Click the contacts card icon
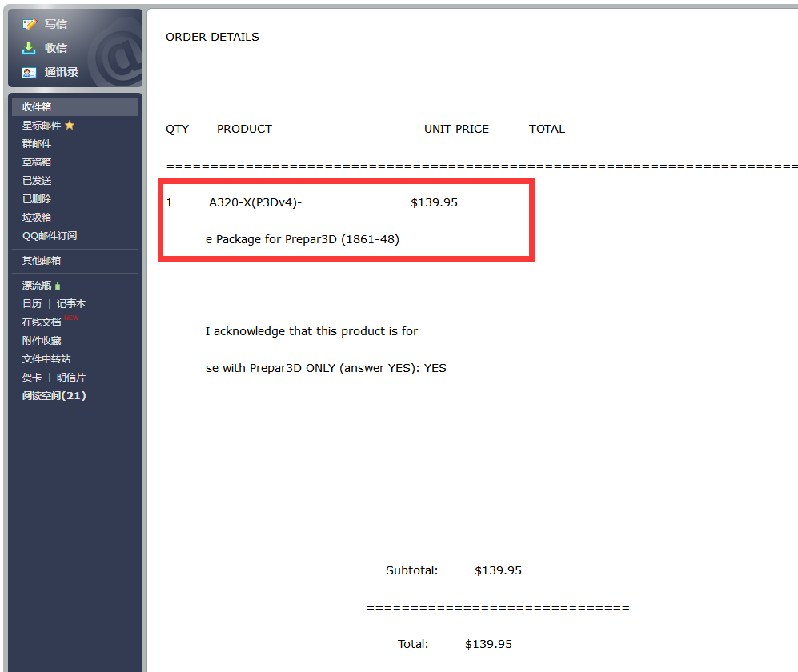 coord(30,72)
